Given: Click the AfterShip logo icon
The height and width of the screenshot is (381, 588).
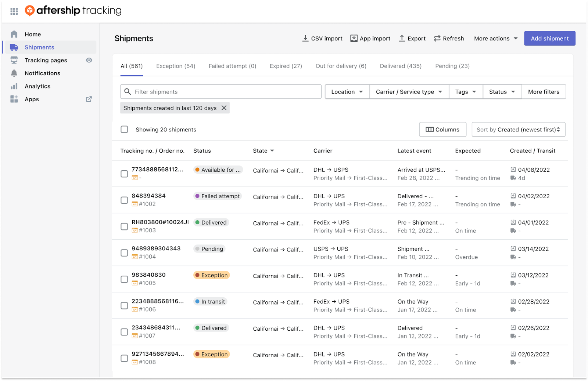Looking at the screenshot, I should (x=29, y=11).
